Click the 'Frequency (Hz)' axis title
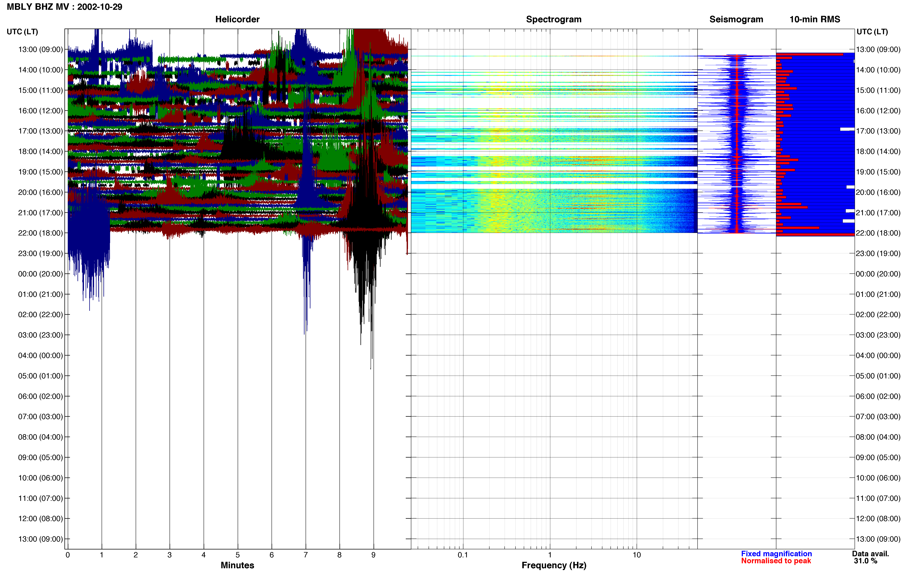Screen dimensions: 924x578 click(x=554, y=565)
